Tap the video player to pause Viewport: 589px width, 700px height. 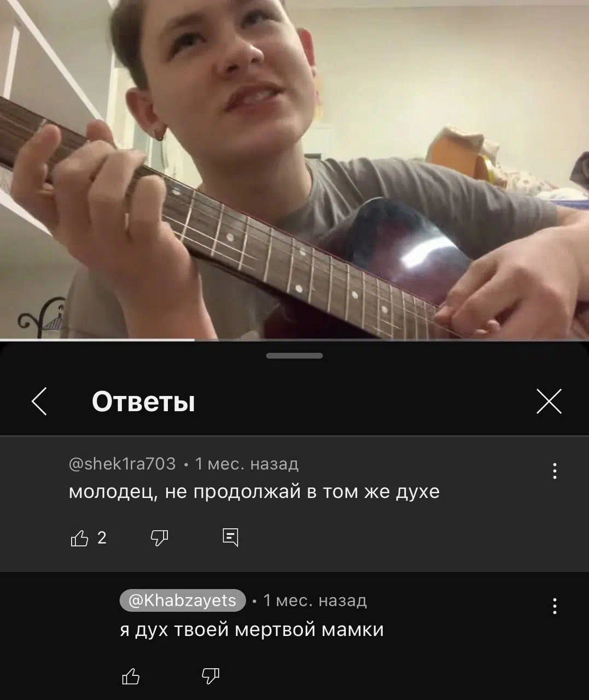294,168
